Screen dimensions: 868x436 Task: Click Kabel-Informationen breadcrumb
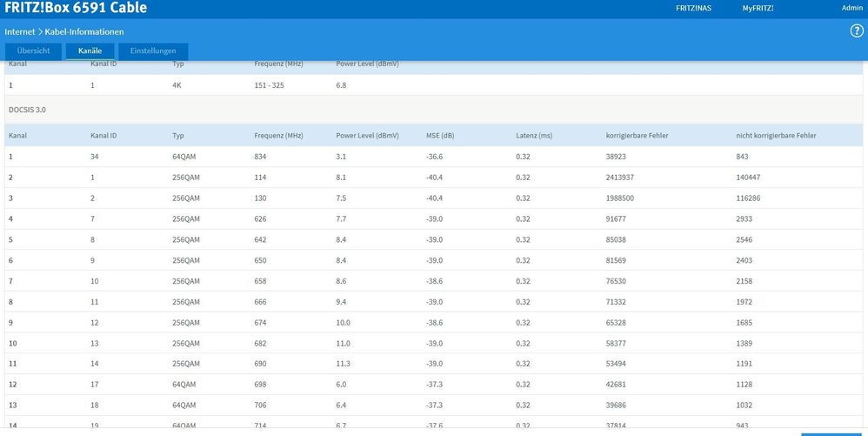pos(84,32)
